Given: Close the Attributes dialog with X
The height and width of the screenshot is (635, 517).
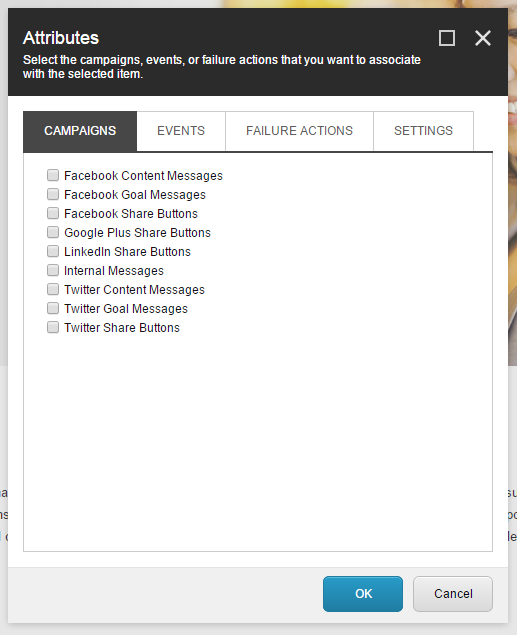Looking at the screenshot, I should [x=483, y=38].
